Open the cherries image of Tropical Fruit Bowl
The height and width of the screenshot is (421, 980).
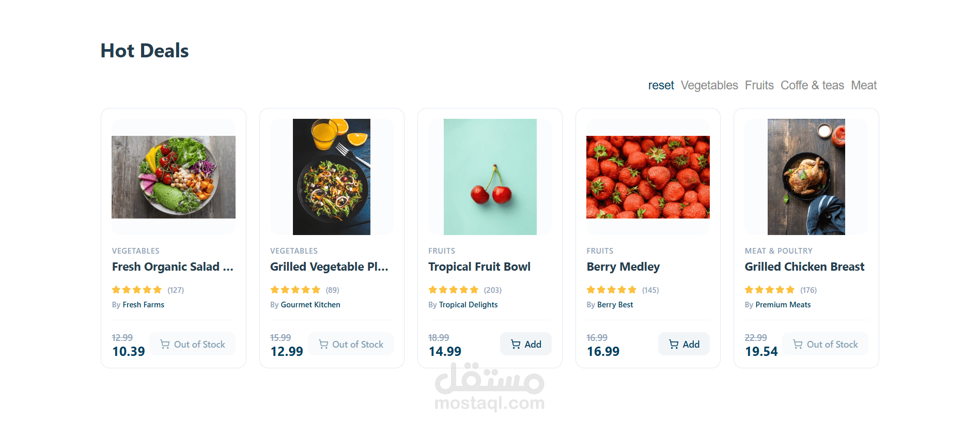tap(490, 177)
